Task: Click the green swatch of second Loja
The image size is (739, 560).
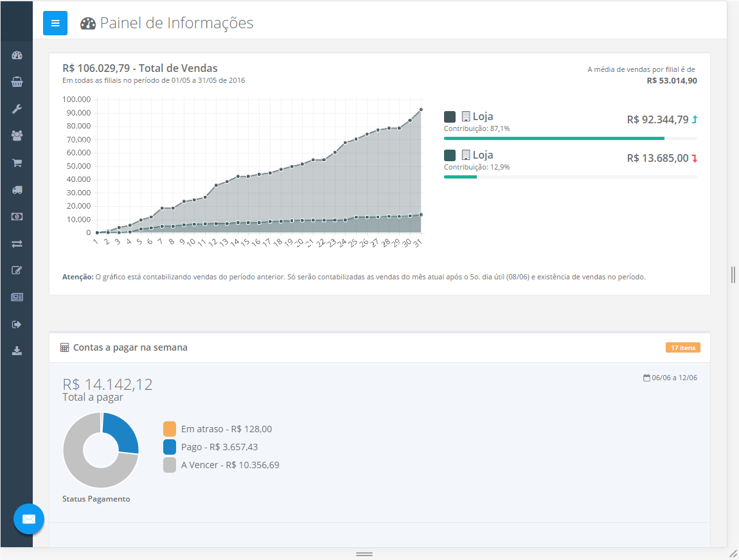Action: [450, 155]
